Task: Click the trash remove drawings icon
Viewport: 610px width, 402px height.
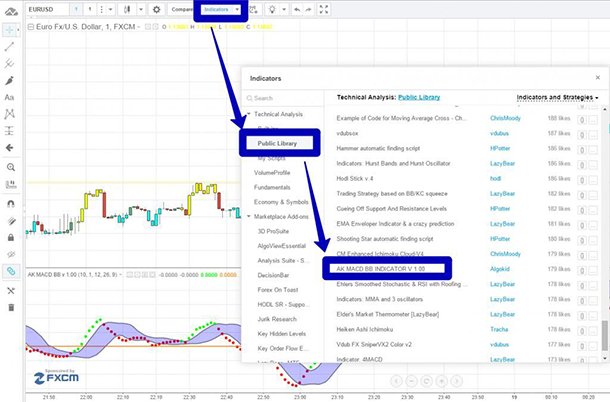Action: (11, 308)
